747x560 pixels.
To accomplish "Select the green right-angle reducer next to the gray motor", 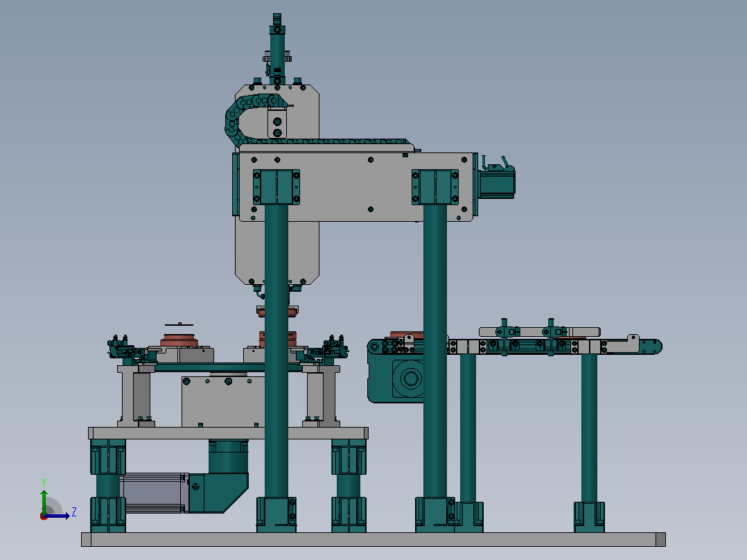I will 219,493.
